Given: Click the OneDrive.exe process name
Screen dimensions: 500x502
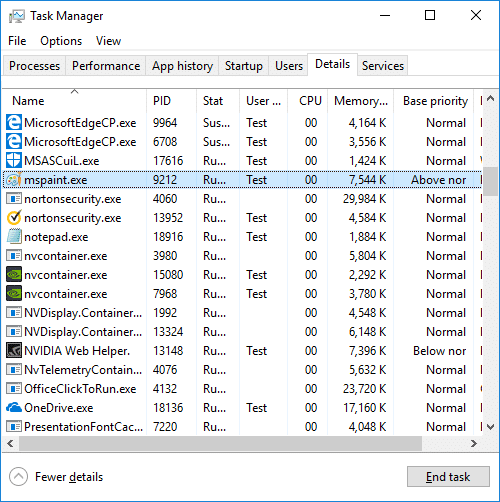Looking at the screenshot, I should tap(59, 408).
